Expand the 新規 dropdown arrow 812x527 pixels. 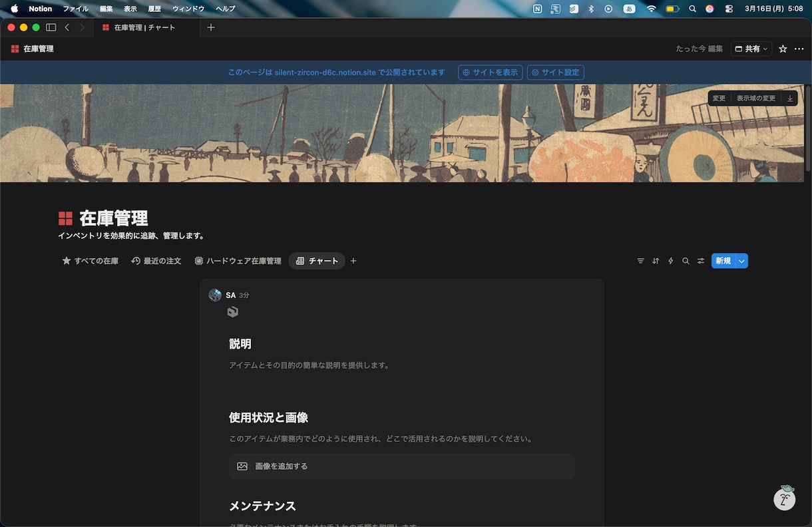click(x=741, y=261)
